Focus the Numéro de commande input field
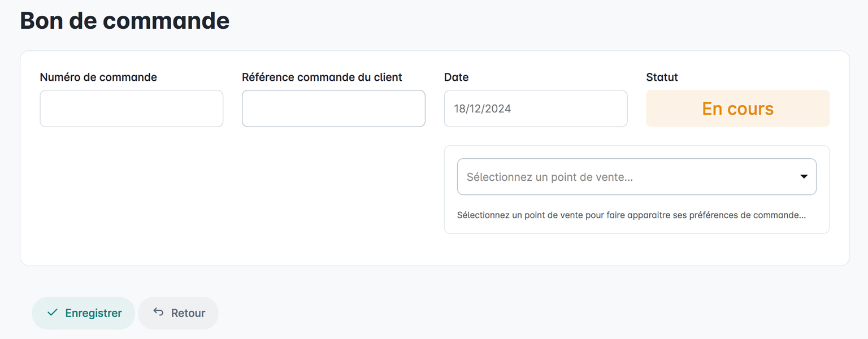Screen dimensions: 868x339 [131, 108]
